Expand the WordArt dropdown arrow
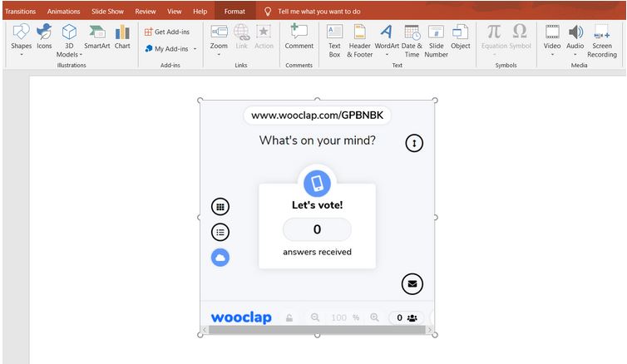Viewport: 627px width, 364px height. 387,54
